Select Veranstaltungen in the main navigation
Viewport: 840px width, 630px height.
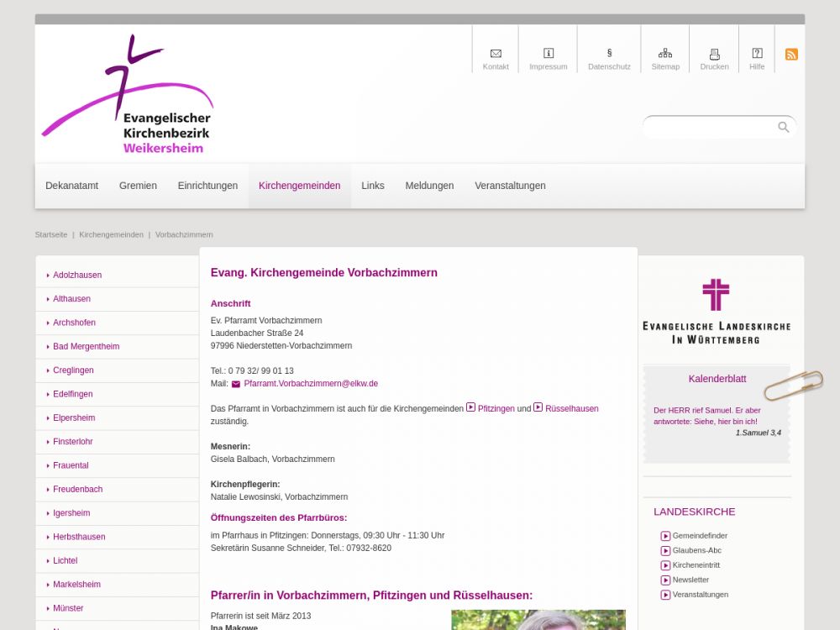click(510, 186)
